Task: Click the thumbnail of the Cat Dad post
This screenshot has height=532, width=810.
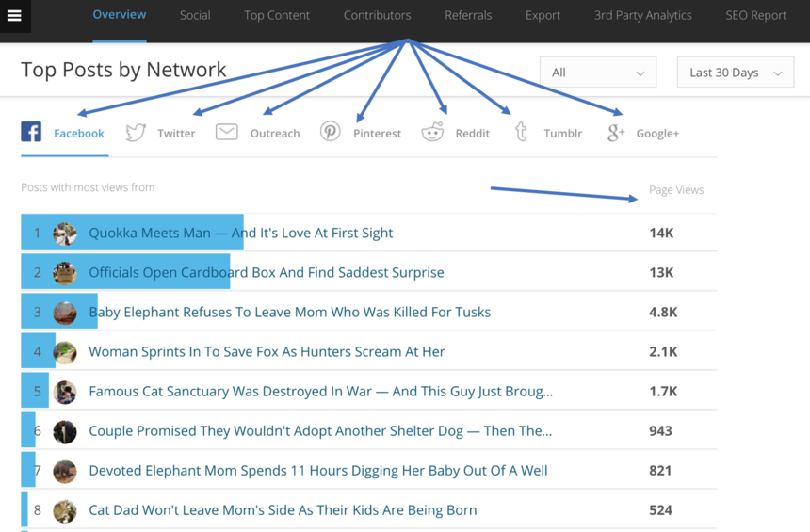Action: pos(65,510)
